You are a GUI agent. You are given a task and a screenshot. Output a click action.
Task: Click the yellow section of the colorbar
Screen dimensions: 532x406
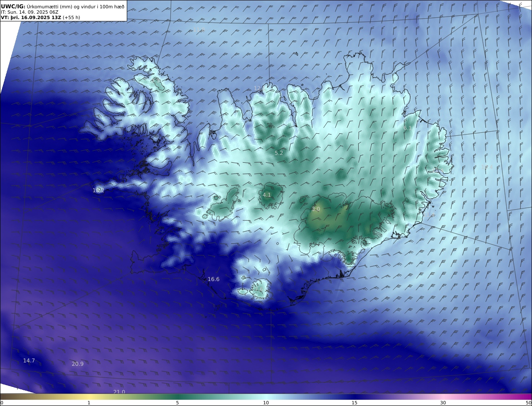click(89, 396)
